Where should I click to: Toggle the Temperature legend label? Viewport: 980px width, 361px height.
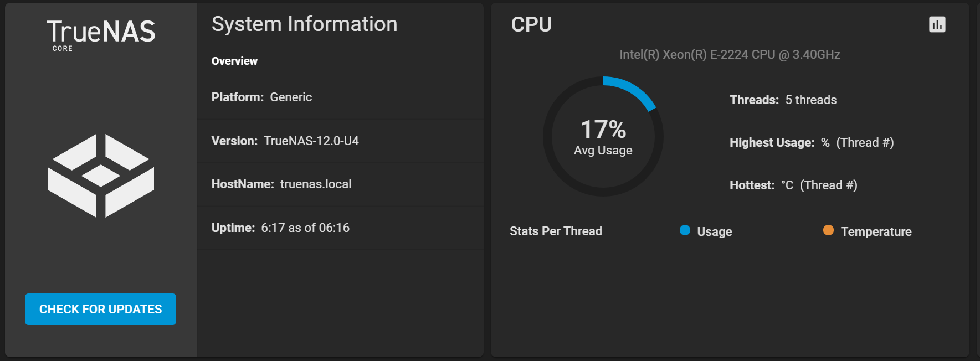click(x=876, y=231)
